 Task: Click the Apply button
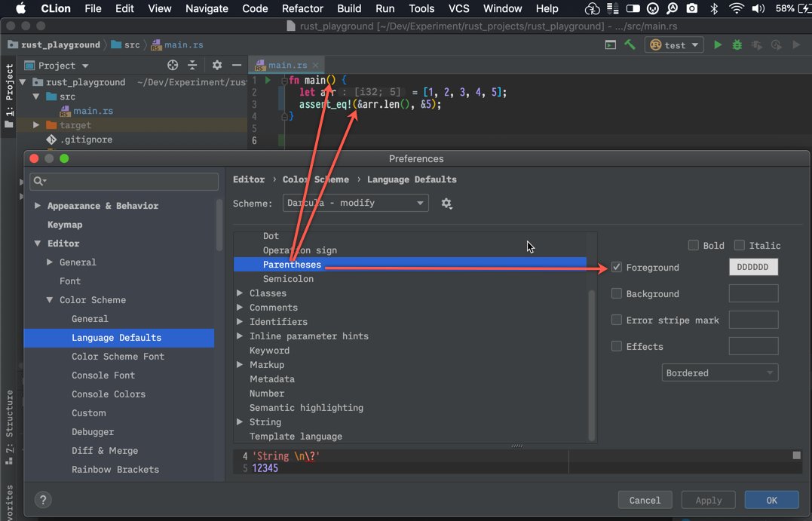pyautogui.click(x=709, y=501)
